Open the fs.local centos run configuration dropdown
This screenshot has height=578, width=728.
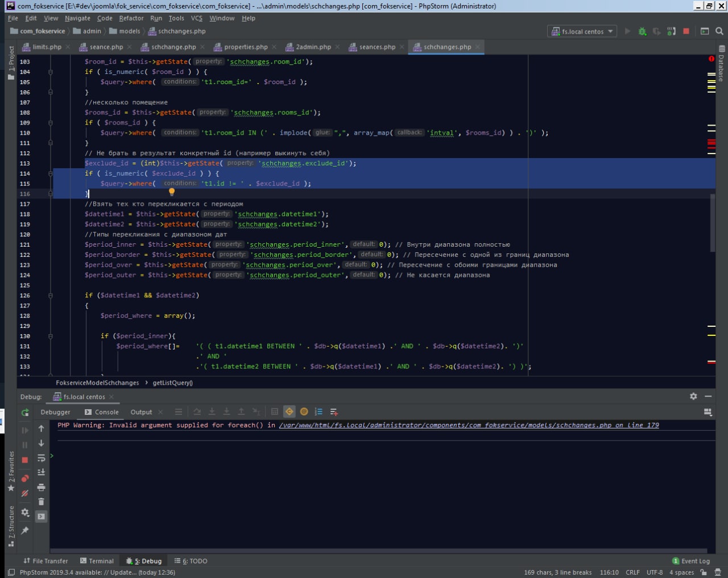(583, 31)
